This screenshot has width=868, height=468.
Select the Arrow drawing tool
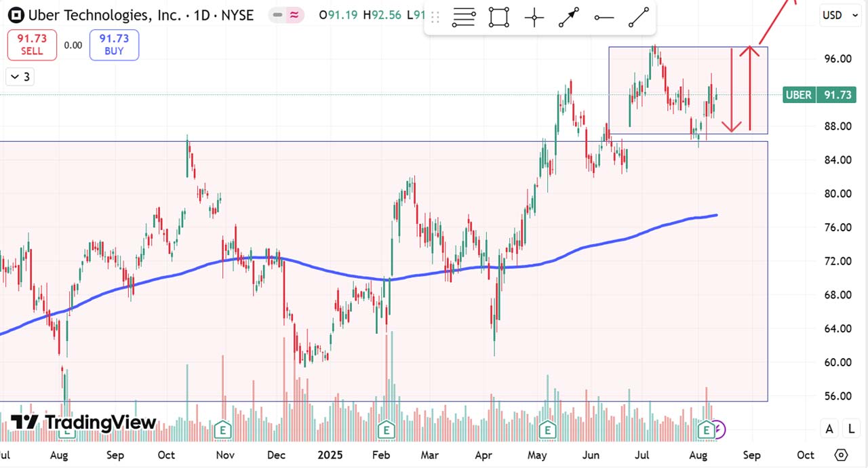[569, 18]
